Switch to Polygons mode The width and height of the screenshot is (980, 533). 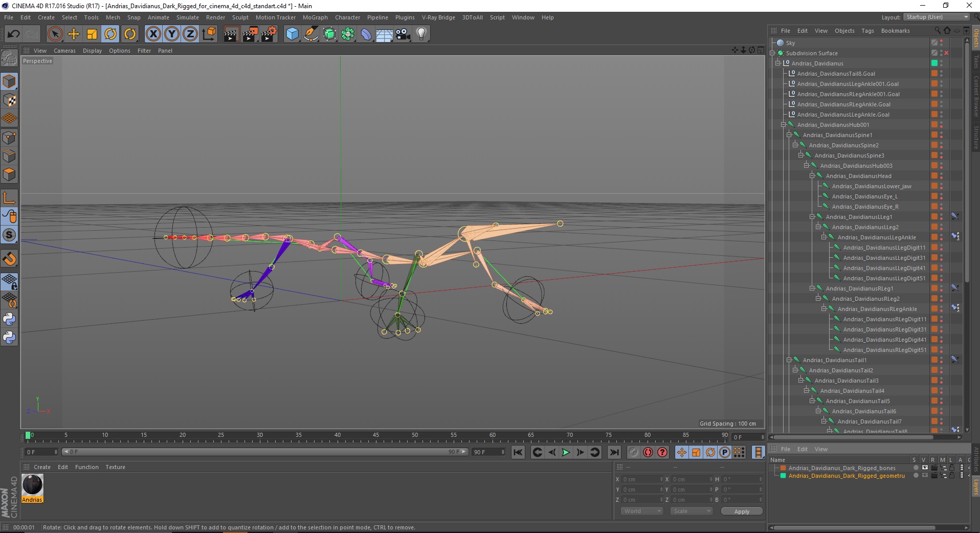(x=9, y=175)
